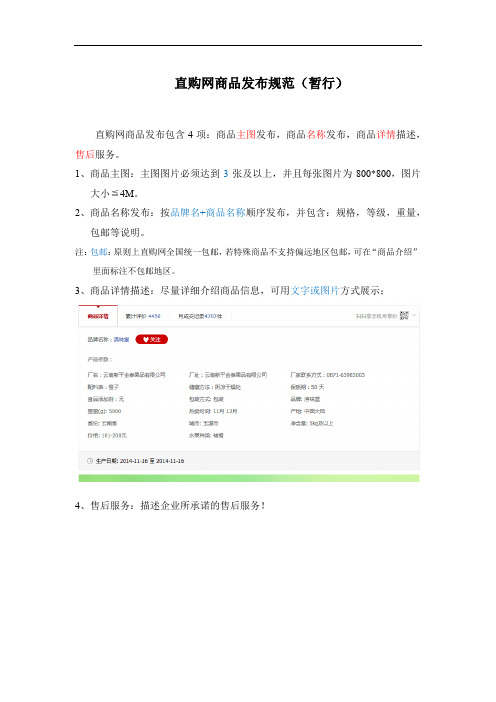496x702 pixels.
Task: Click the QR code icon in embedded page
Action: click(404, 316)
